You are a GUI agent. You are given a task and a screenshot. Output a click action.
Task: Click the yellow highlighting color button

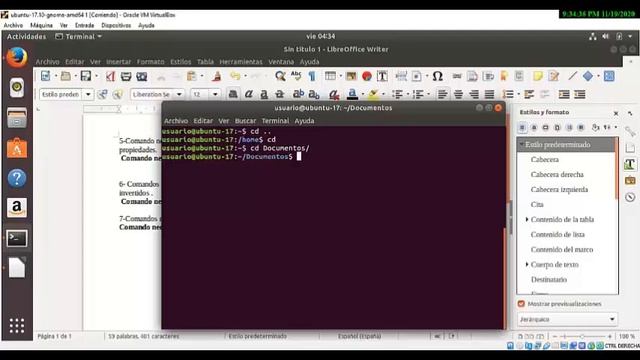coord(372,94)
